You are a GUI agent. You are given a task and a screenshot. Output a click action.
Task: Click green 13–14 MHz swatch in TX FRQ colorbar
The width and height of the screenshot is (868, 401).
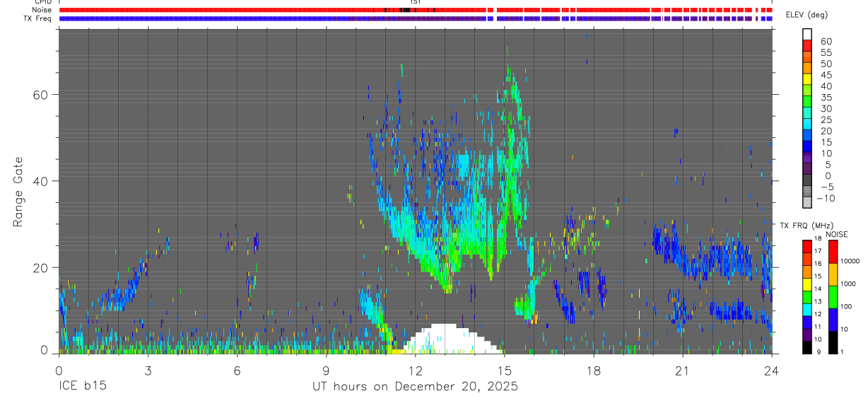[x=807, y=297]
